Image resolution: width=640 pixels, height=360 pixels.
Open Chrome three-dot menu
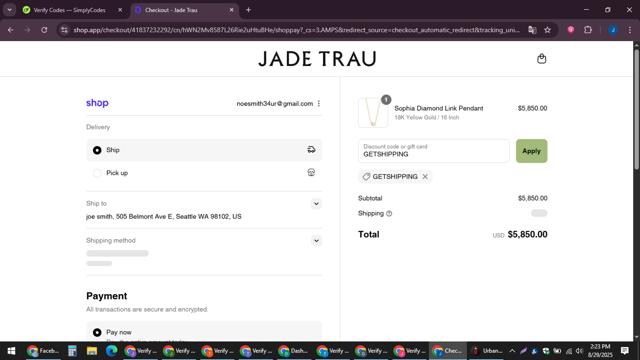(629, 30)
